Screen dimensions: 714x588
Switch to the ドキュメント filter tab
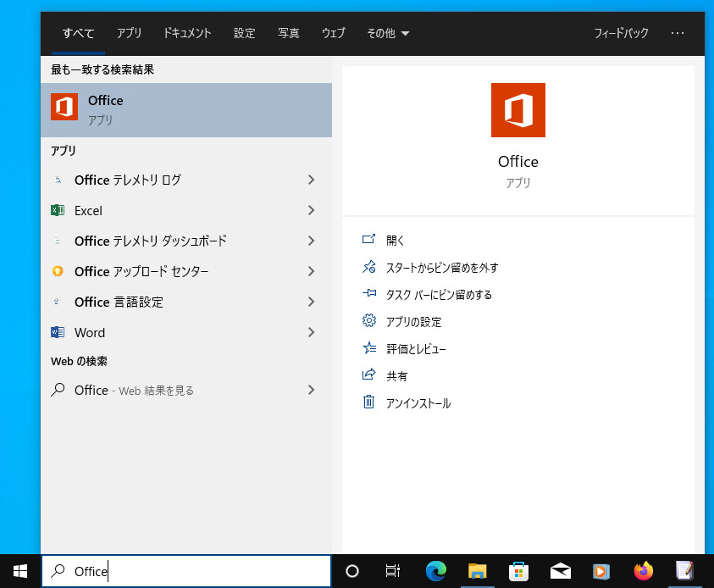tap(187, 33)
